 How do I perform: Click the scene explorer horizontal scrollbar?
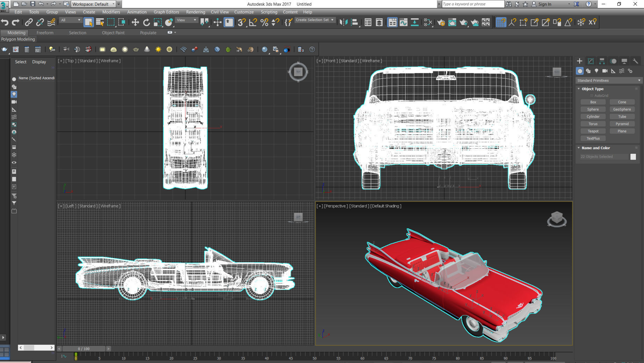[36, 348]
